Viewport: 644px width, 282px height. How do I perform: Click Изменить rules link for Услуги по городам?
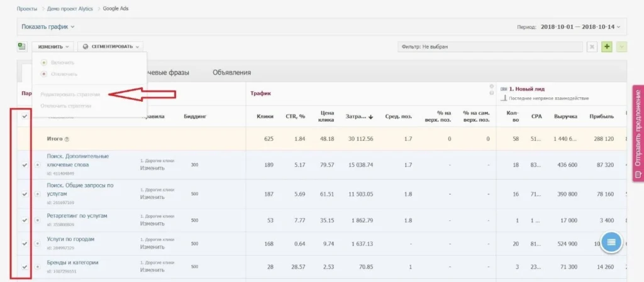click(152, 247)
